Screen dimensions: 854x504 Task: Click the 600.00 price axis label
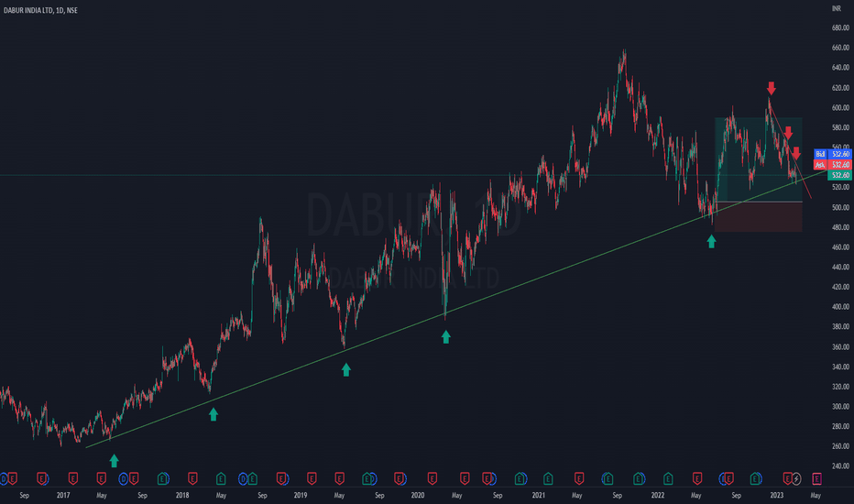click(840, 108)
